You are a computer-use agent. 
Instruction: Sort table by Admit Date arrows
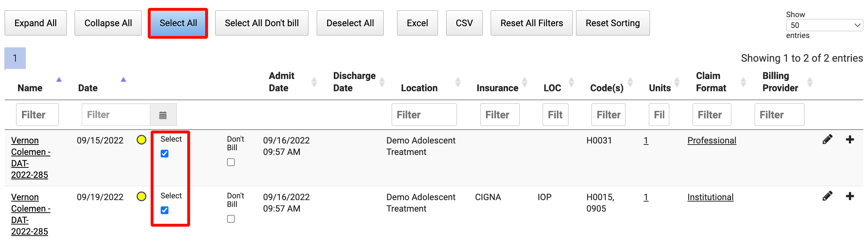[314, 82]
